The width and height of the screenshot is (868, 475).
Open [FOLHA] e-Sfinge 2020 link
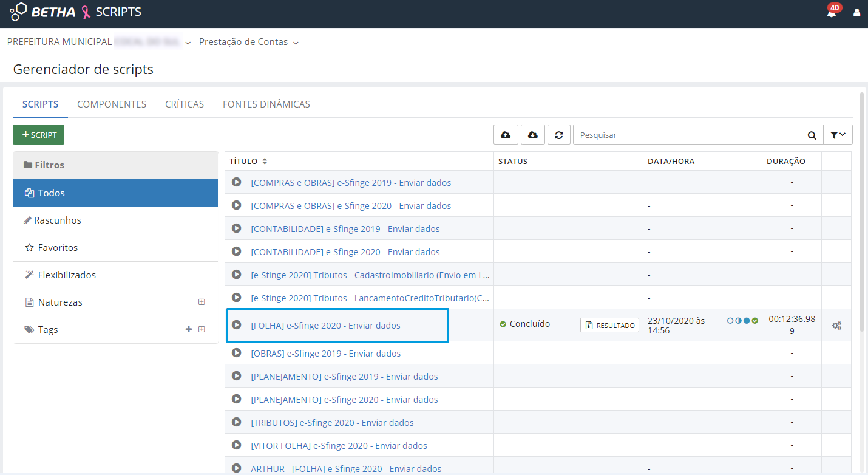pyautogui.click(x=325, y=325)
